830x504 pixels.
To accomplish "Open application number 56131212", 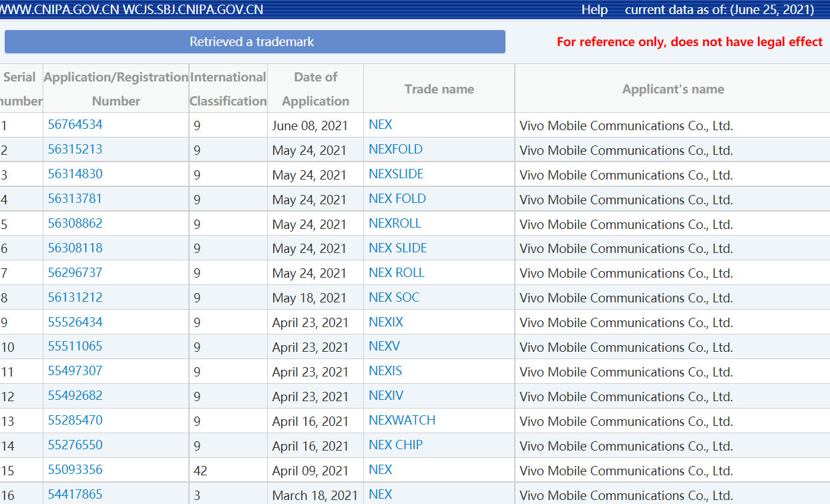I will click(75, 298).
